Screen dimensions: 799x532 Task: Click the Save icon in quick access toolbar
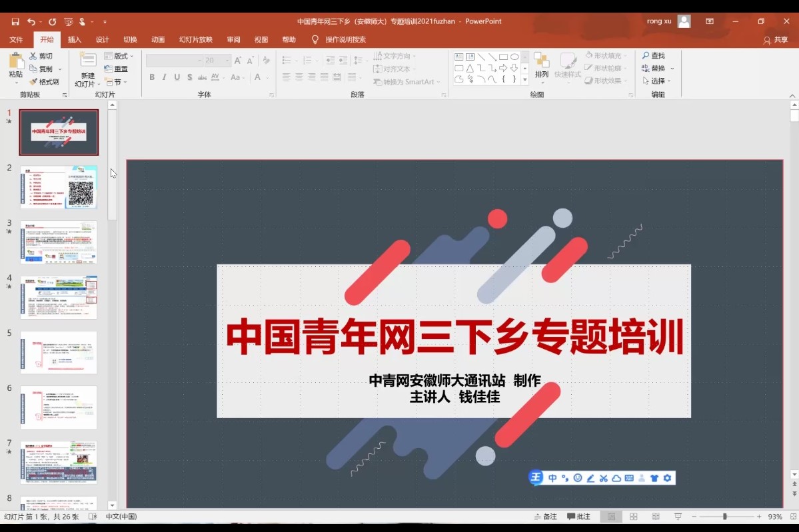(x=15, y=22)
